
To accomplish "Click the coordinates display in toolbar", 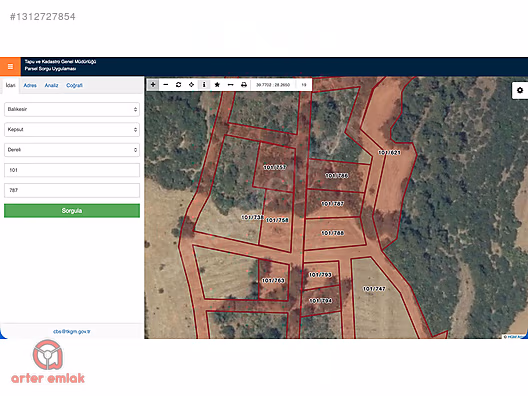I will point(273,85).
